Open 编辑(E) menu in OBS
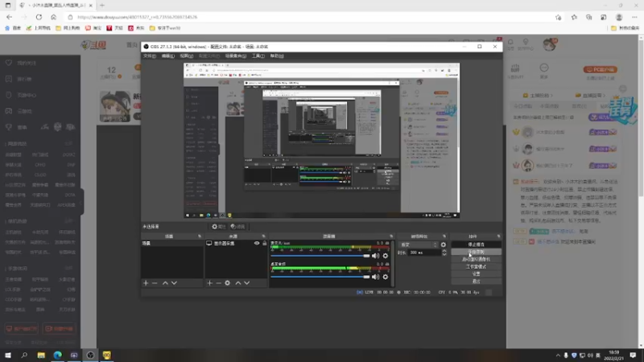Viewport: 644px width, 362px height. [x=168, y=56]
